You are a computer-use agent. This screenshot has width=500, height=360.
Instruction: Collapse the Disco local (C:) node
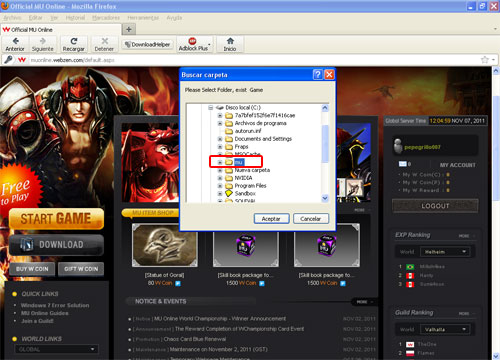(211, 108)
